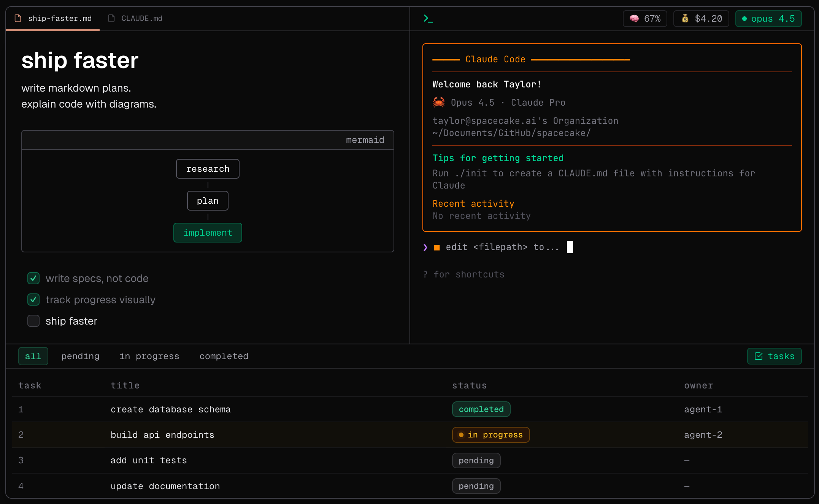Click the orange dot in the in progress badge
The height and width of the screenshot is (504, 819).
pos(461,434)
